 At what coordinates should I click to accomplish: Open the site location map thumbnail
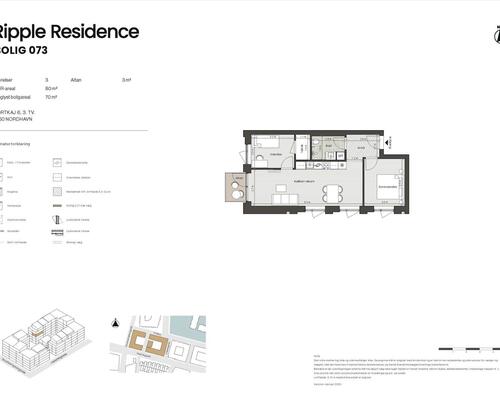[x=158, y=344]
